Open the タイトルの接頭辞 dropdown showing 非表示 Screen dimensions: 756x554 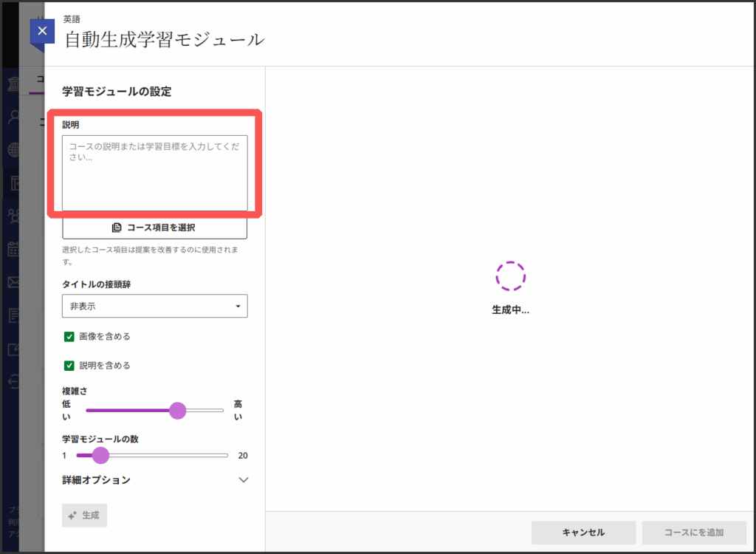154,306
